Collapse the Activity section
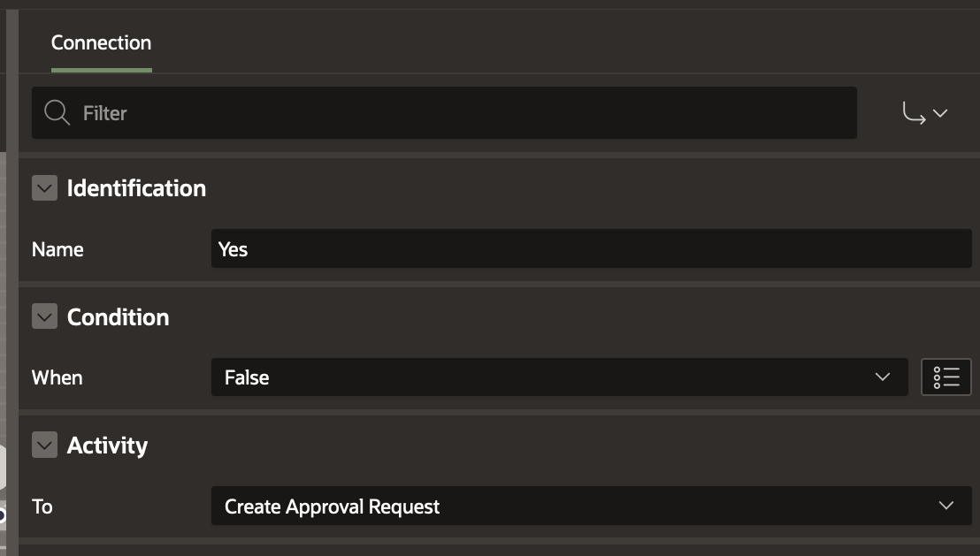Image resolution: width=980 pixels, height=556 pixels. 44,446
